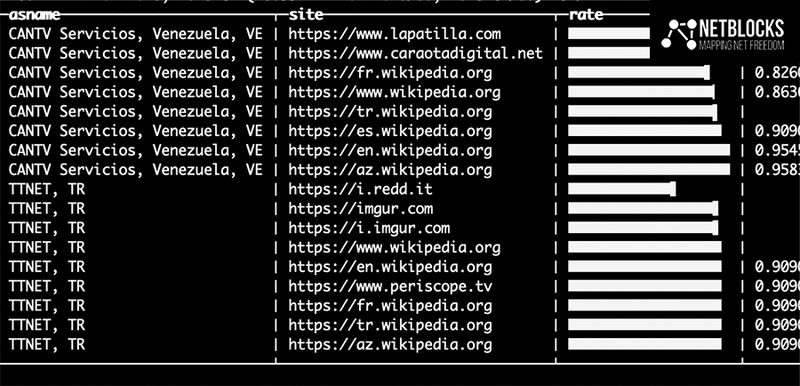Click the CANTV https://es.wikipedia.org entry

(390, 131)
